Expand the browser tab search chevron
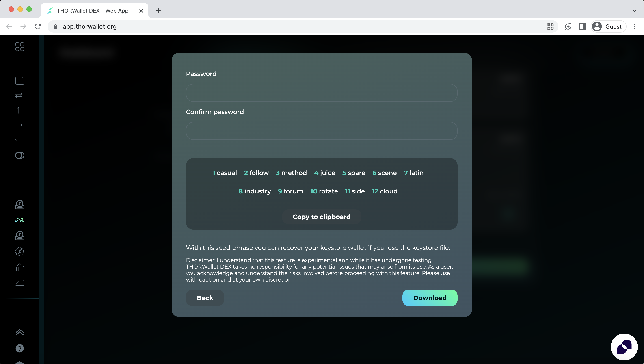This screenshot has width=644, height=364. [634, 11]
